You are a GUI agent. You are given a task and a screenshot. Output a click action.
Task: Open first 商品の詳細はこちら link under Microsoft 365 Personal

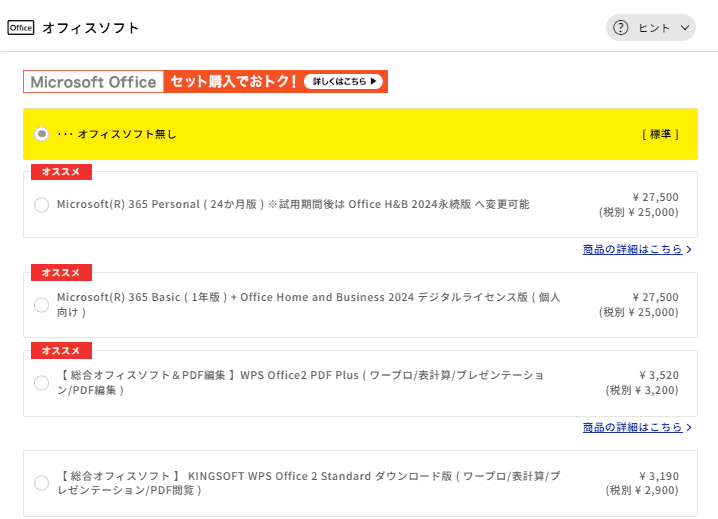632,249
